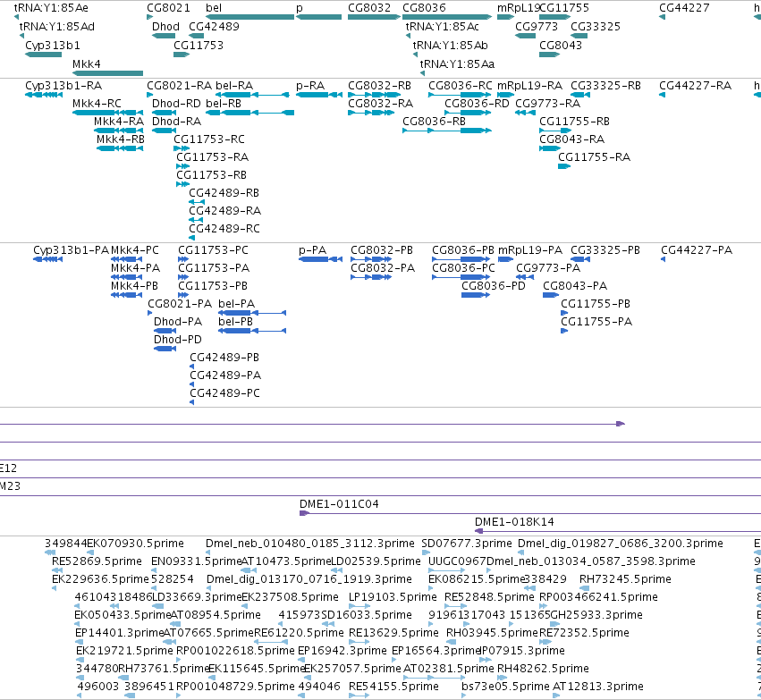Select the CG11753 gene arrow

point(182,55)
